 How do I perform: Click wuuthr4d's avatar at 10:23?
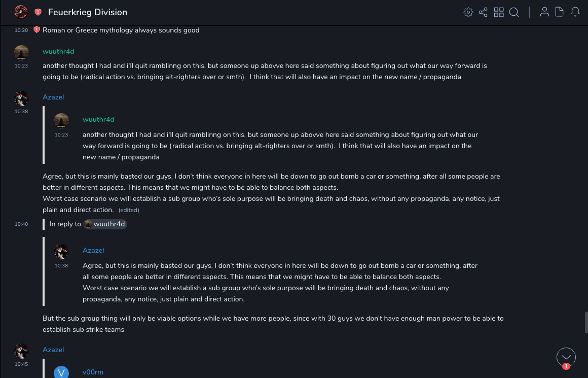(x=21, y=53)
